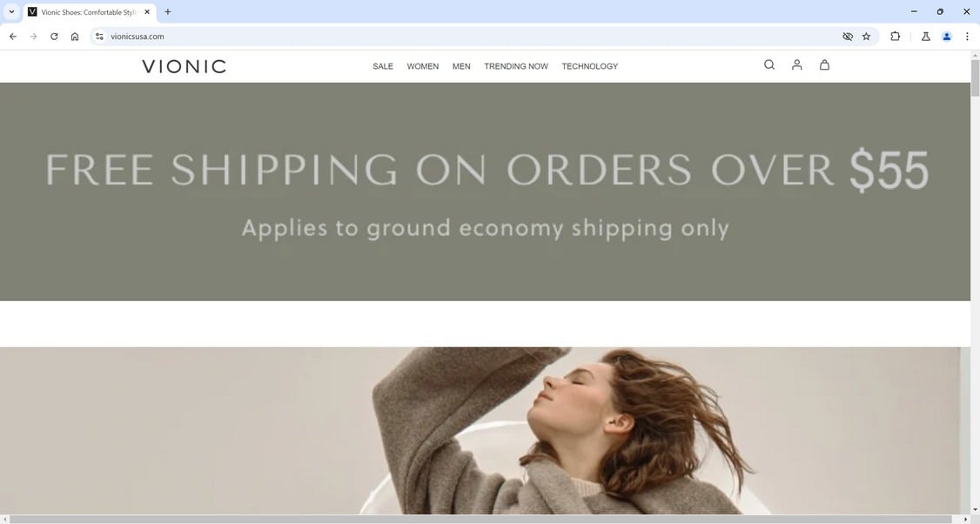Click the vionicsusa.com address bar
980x524 pixels.
(x=469, y=37)
